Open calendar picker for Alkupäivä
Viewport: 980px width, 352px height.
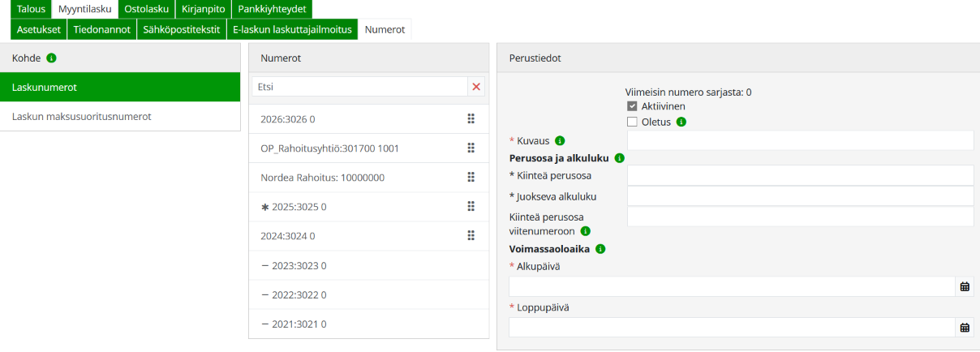tap(965, 287)
